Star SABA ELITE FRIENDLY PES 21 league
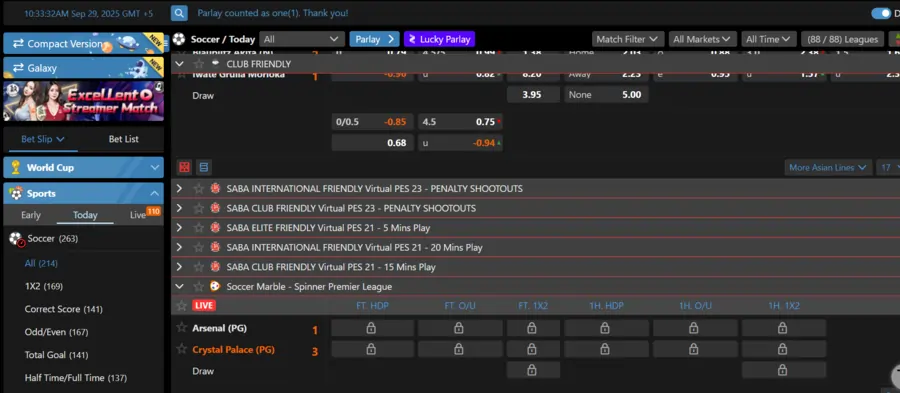 tap(199, 228)
